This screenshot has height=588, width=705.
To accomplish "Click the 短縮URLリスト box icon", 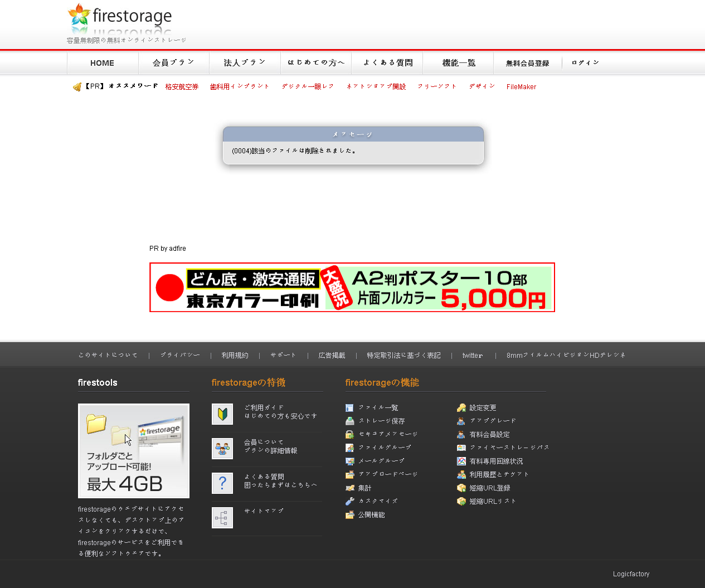I will [461, 502].
